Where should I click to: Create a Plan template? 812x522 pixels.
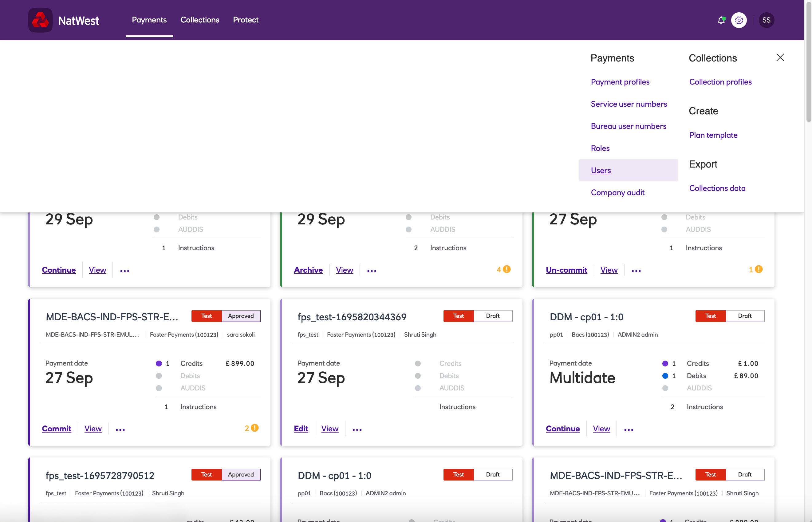pos(713,135)
